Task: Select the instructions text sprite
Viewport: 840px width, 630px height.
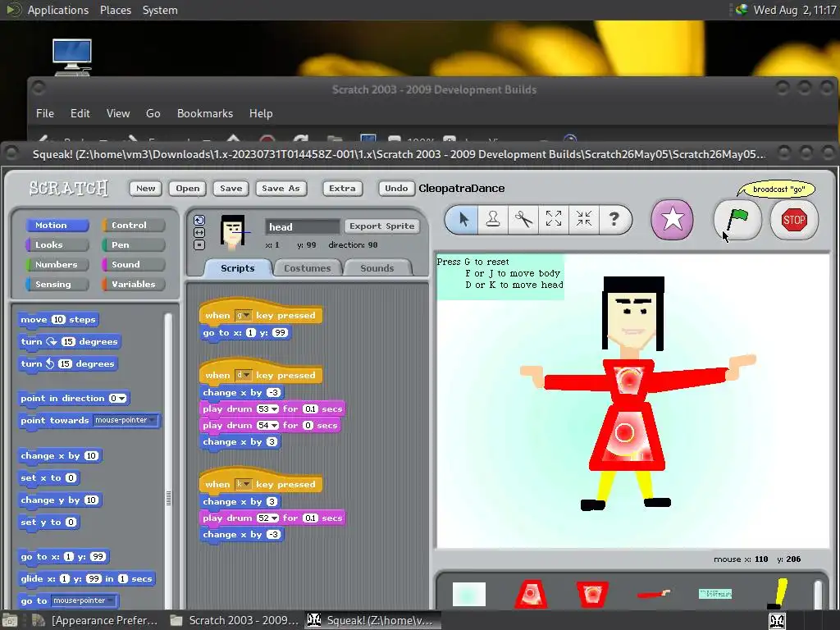Action: tap(715, 594)
